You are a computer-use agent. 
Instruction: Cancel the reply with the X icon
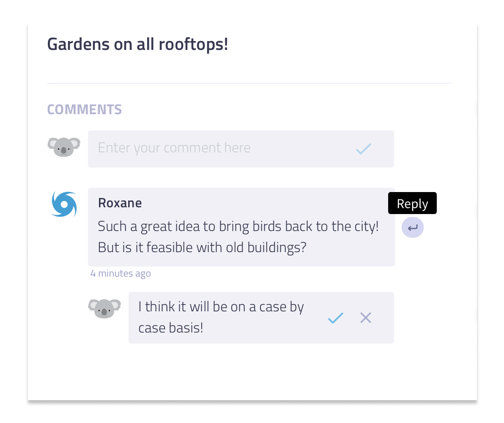coord(366,318)
